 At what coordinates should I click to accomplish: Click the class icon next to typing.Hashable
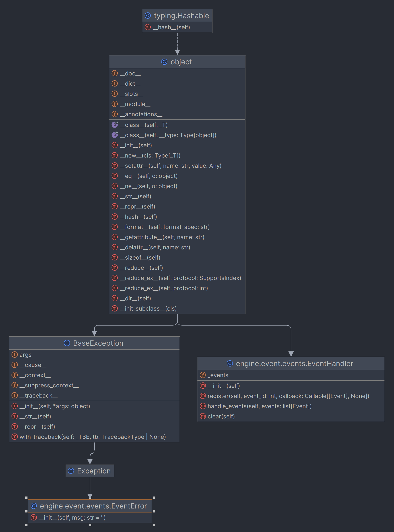[148, 16]
